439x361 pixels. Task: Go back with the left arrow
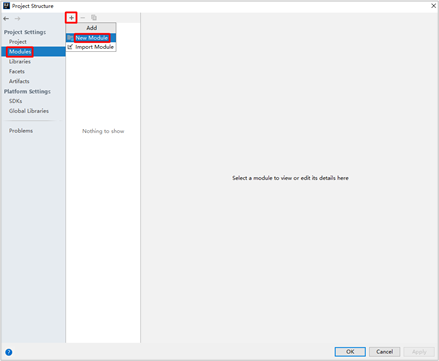coord(6,19)
